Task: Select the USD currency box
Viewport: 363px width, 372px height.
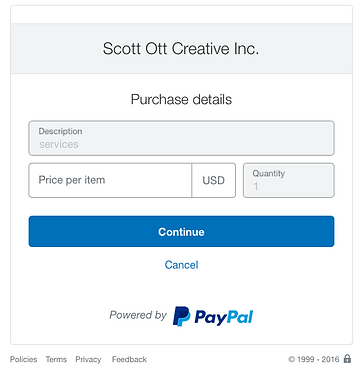Action: 214,180
